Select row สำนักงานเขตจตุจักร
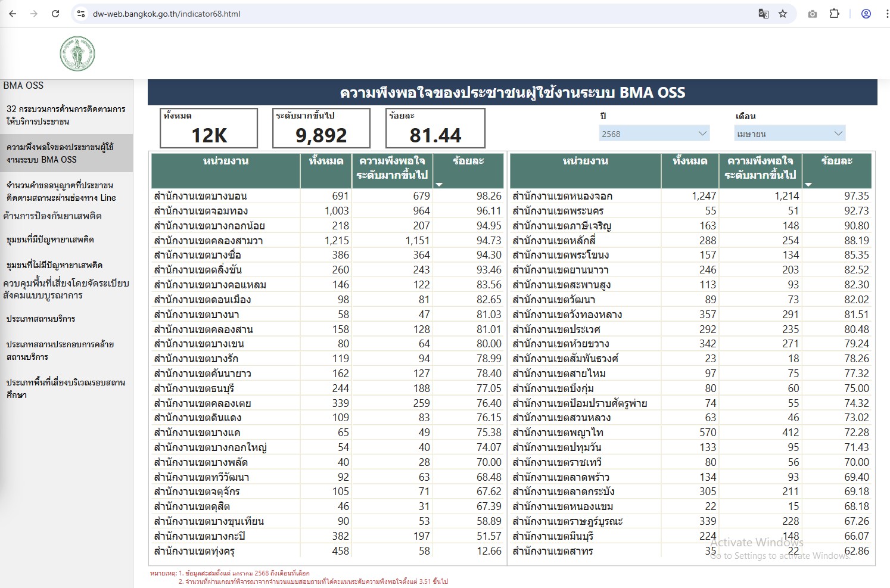 pyautogui.click(x=328, y=491)
